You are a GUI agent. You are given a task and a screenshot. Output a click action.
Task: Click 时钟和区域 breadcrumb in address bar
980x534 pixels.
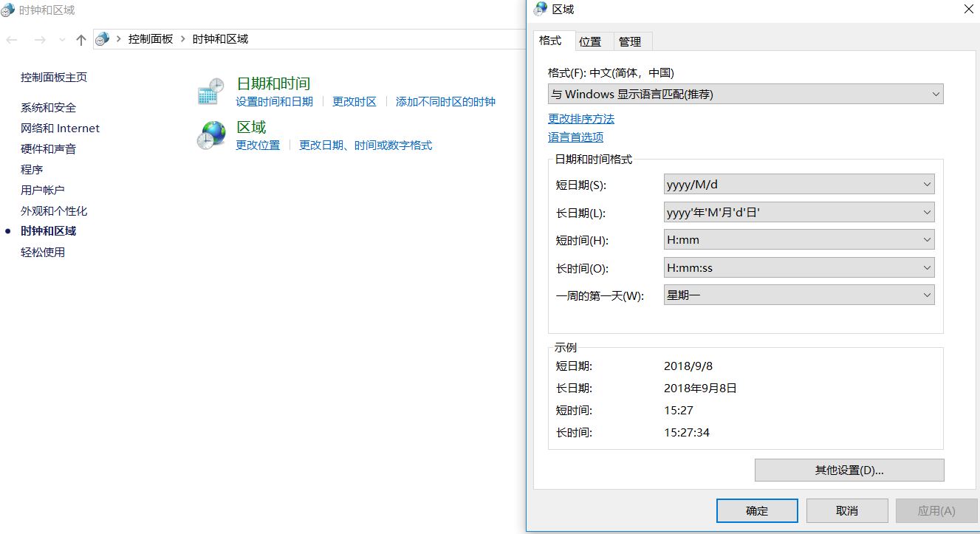(x=220, y=39)
